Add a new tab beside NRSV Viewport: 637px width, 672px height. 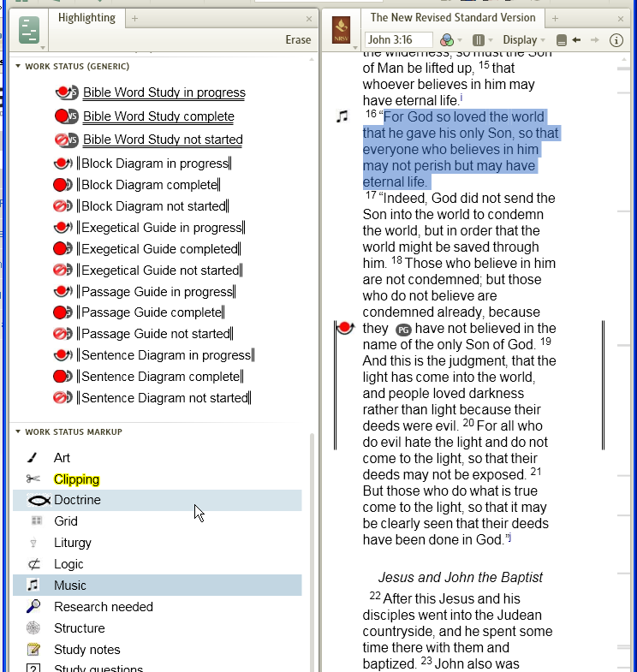click(555, 19)
